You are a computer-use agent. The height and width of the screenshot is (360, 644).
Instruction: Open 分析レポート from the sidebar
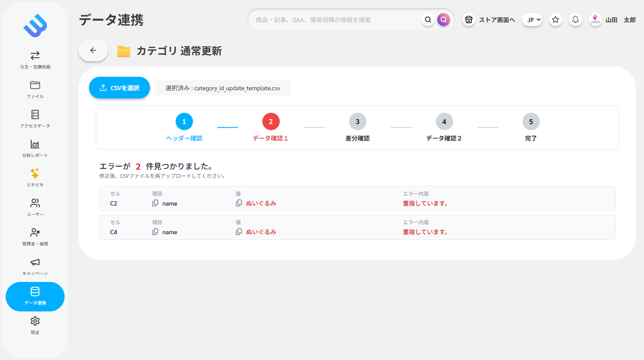tap(35, 148)
